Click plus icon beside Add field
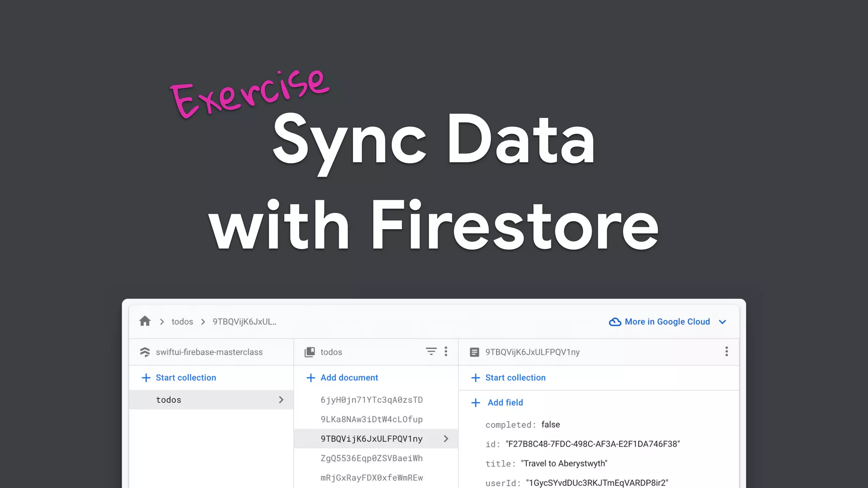This screenshot has height=488, width=868. (476, 402)
